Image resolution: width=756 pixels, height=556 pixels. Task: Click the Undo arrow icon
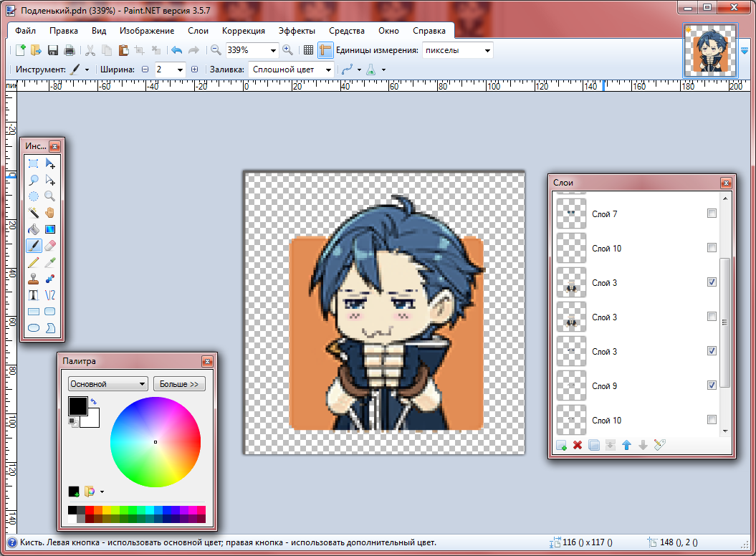pyautogui.click(x=176, y=50)
